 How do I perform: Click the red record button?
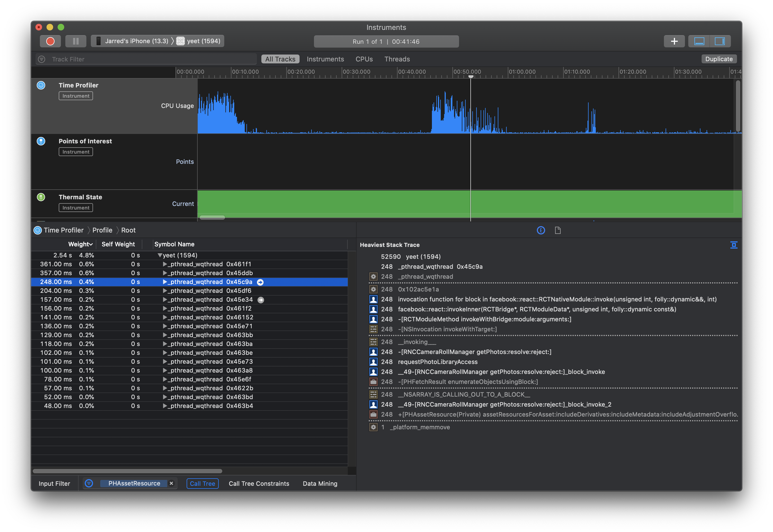(50, 41)
